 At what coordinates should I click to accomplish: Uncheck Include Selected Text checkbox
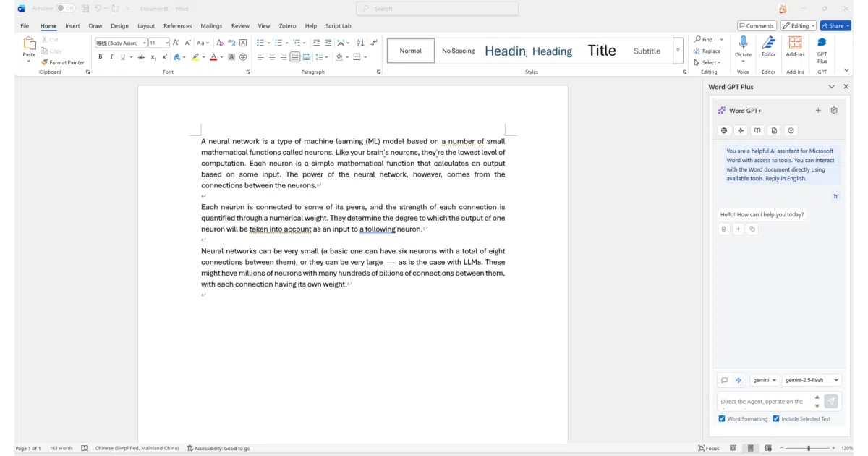point(776,418)
